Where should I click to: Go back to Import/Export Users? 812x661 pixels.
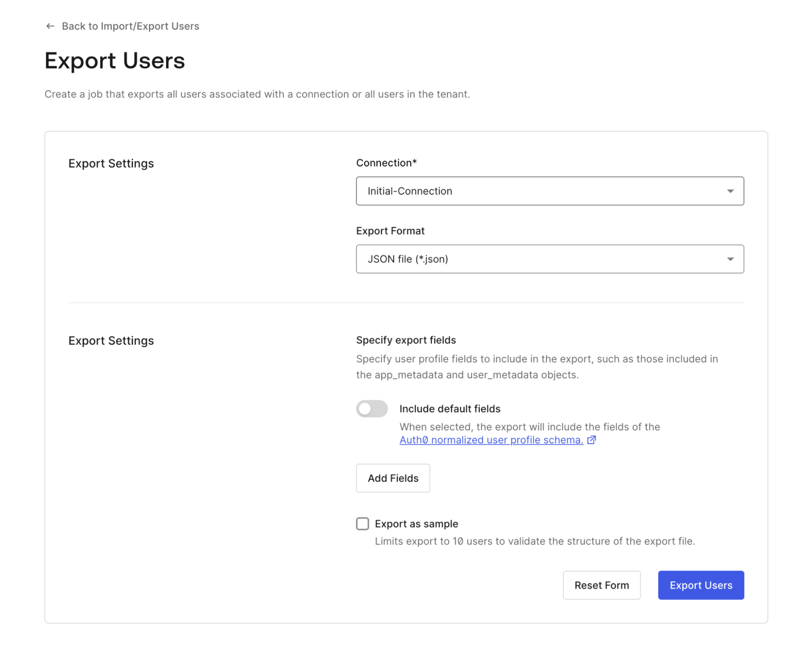(x=130, y=26)
